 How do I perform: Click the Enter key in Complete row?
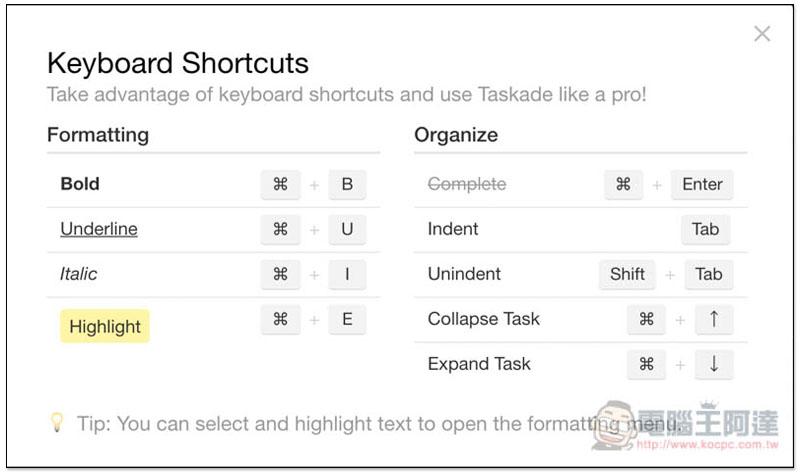coord(702,184)
